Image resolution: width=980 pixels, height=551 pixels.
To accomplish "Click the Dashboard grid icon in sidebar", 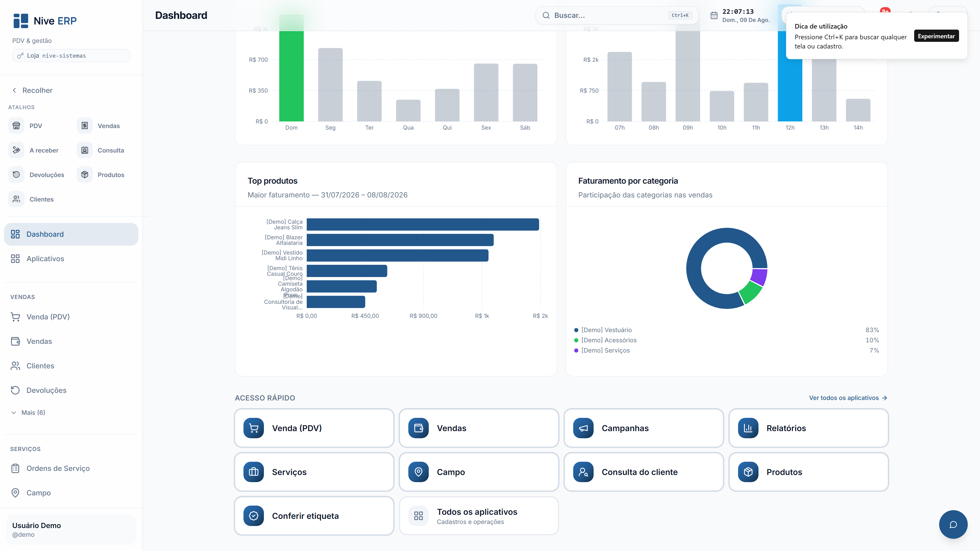I will 15,234.
